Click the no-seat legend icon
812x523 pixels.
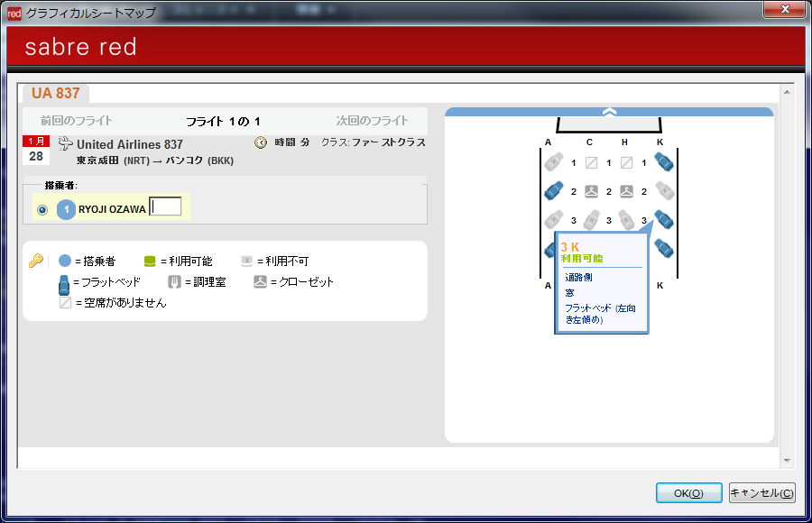point(65,302)
